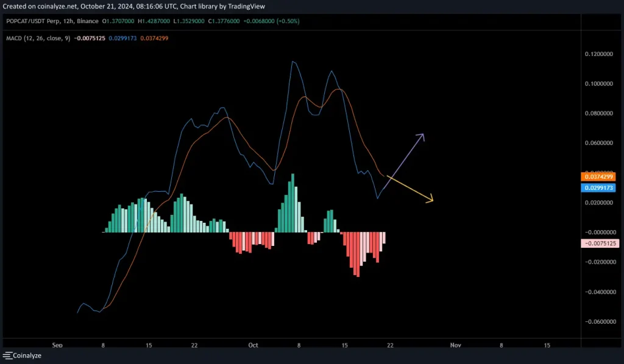Click the Nov label on the time axis
Image resolution: width=624 pixels, height=364 pixels.
pyautogui.click(x=455, y=345)
